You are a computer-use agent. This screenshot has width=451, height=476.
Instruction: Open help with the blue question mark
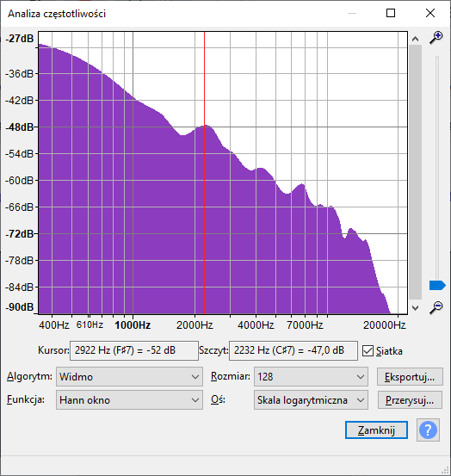pos(428,430)
